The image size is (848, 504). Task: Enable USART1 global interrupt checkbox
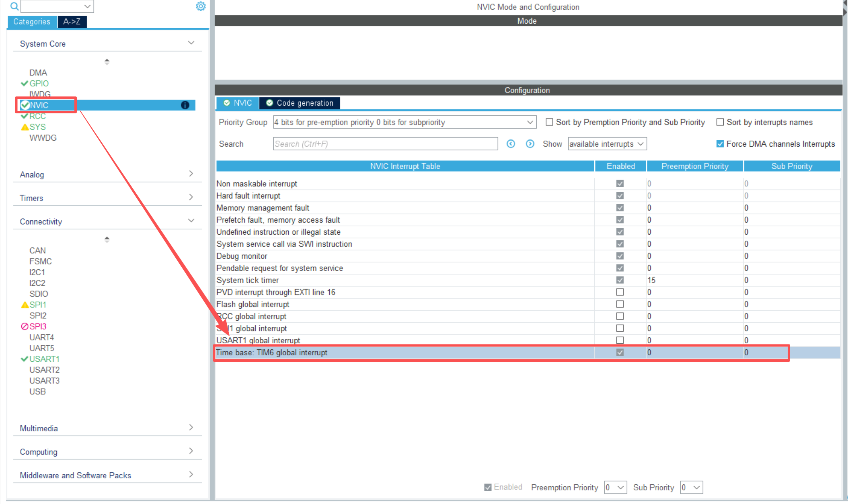(x=620, y=340)
